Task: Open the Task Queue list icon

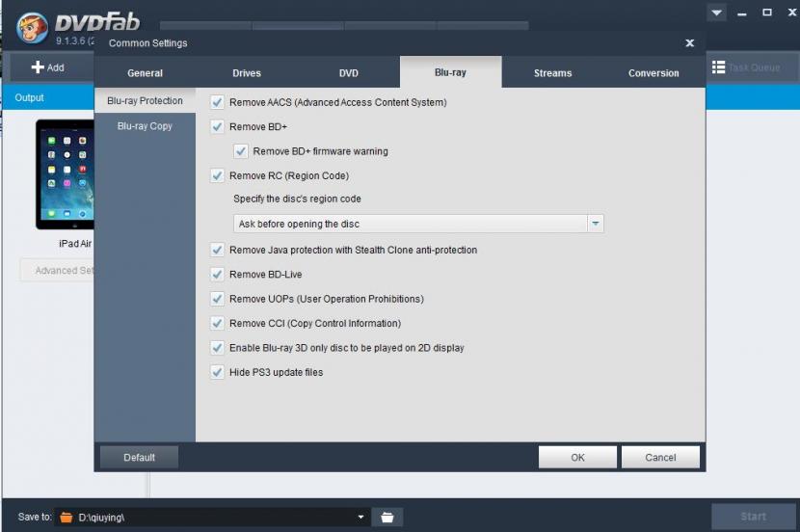Action: click(x=719, y=67)
